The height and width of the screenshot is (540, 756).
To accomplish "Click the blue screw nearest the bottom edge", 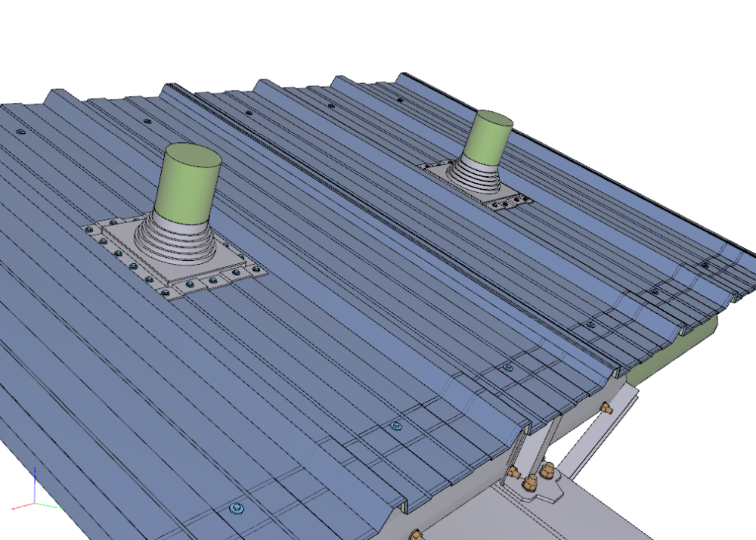I will point(236,507).
